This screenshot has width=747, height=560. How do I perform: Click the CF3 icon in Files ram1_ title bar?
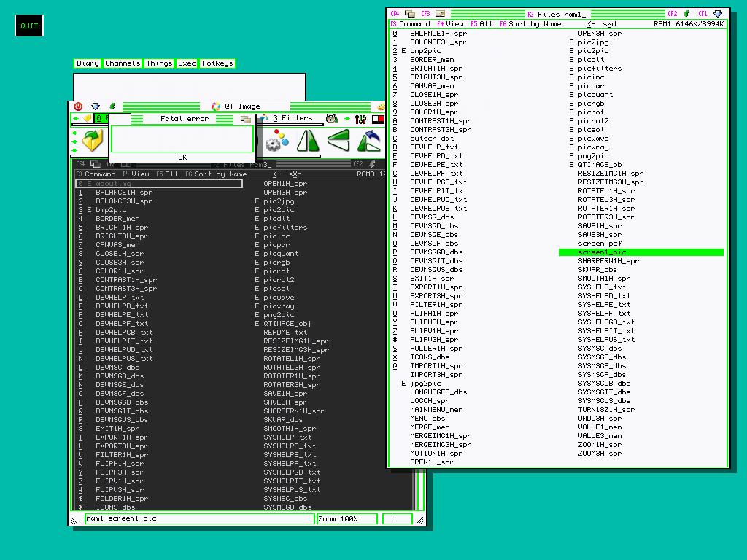440,14
